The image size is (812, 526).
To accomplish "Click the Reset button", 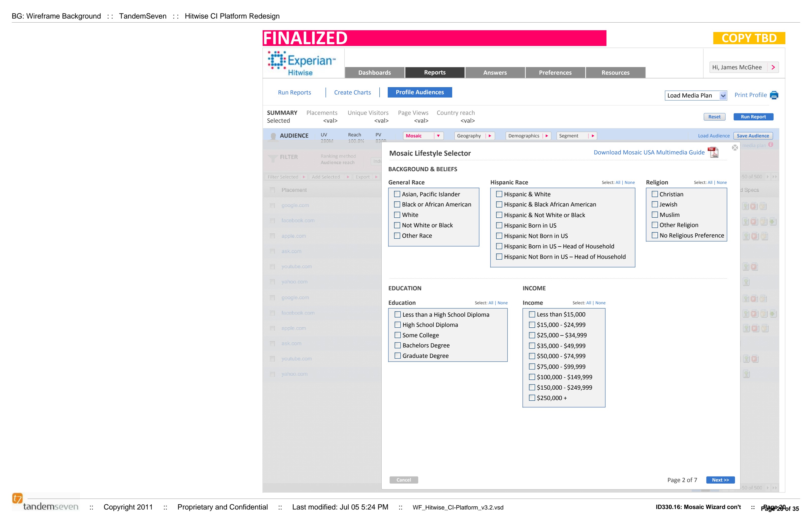I will click(x=714, y=117).
